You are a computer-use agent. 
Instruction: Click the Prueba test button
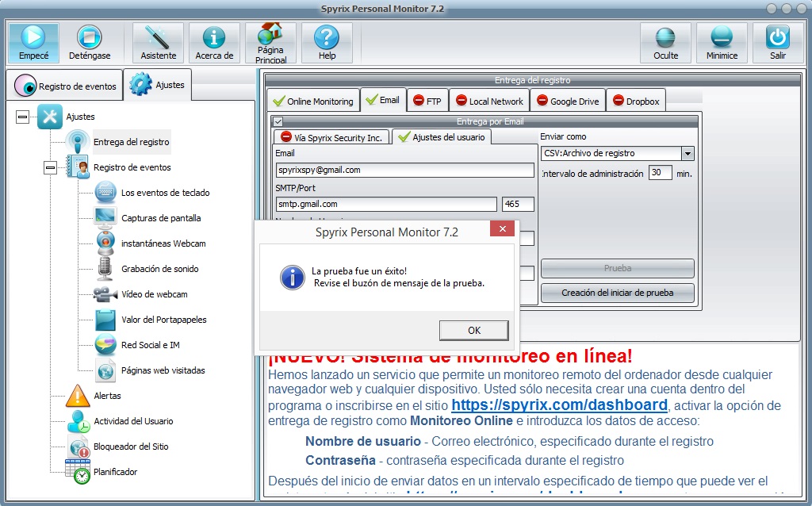[x=617, y=268]
